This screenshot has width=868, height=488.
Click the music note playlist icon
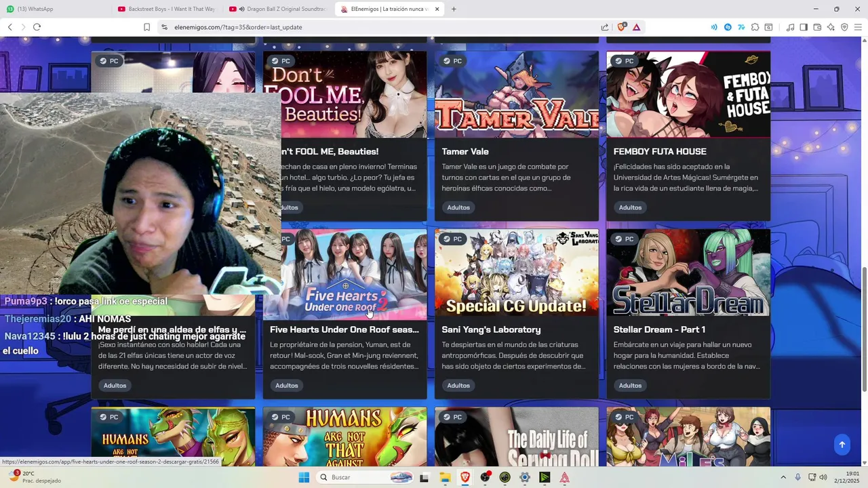pos(790,27)
